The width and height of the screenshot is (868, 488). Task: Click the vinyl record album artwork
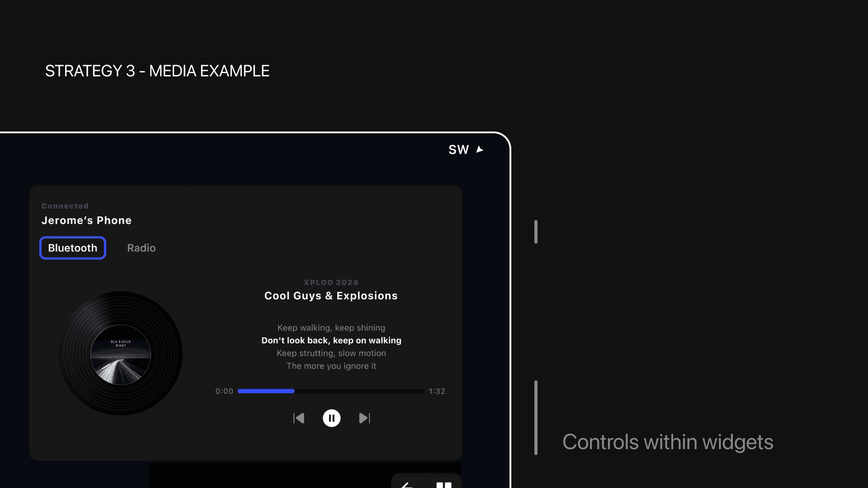121,354
